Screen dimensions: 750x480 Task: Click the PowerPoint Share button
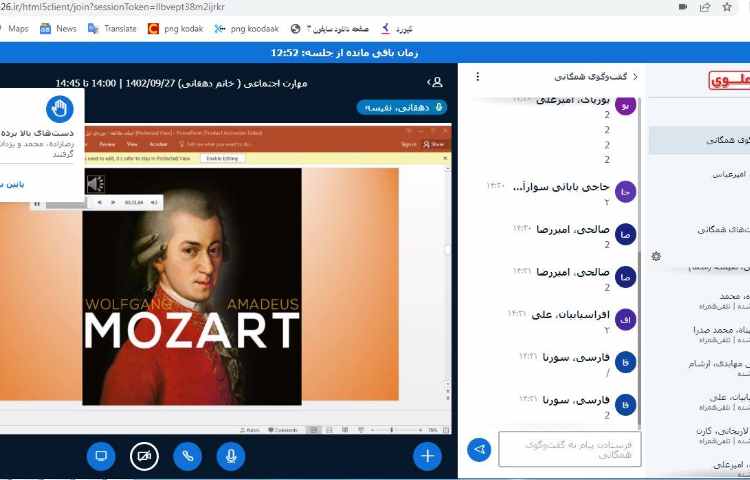pos(434,144)
